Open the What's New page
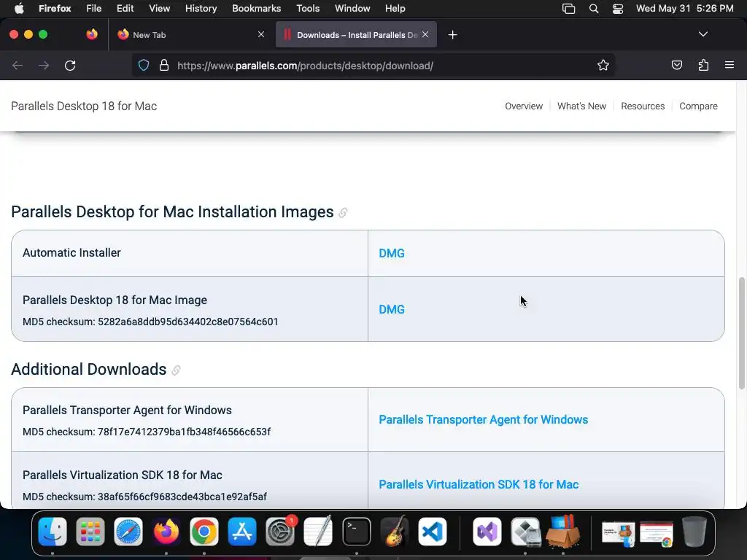This screenshot has width=747, height=560. click(581, 106)
